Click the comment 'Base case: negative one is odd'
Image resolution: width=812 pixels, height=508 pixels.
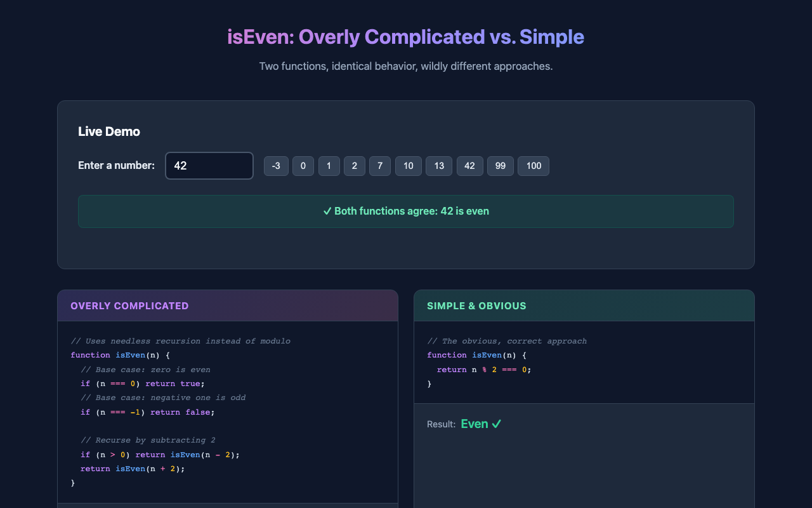pos(163,398)
